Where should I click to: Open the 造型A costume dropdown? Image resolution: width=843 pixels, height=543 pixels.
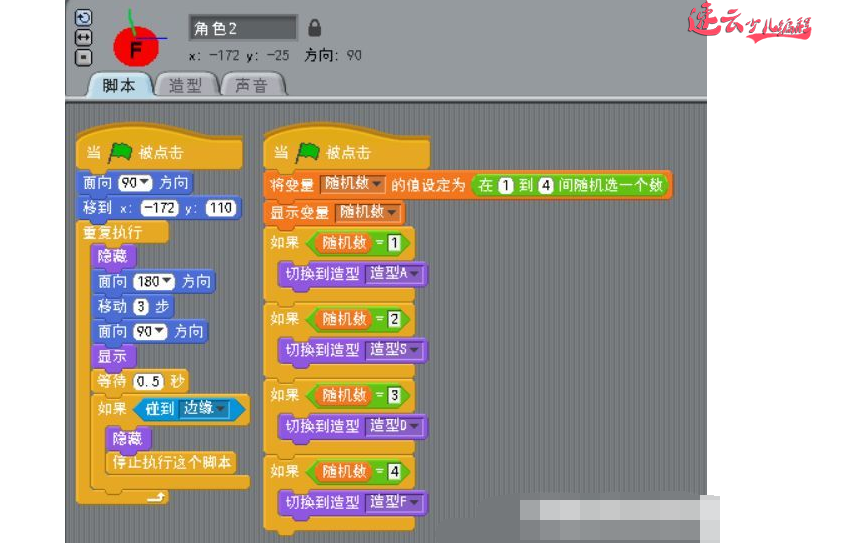(x=415, y=274)
